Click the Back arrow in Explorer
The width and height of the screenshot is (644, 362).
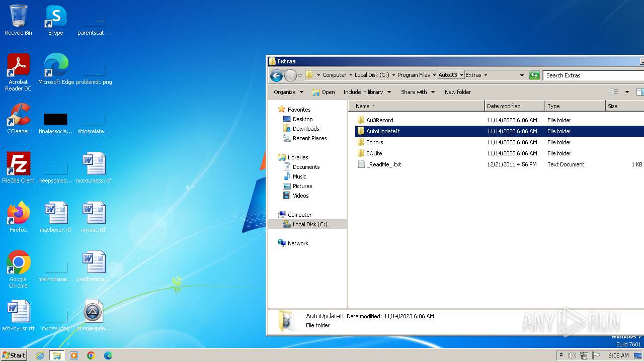[x=276, y=75]
